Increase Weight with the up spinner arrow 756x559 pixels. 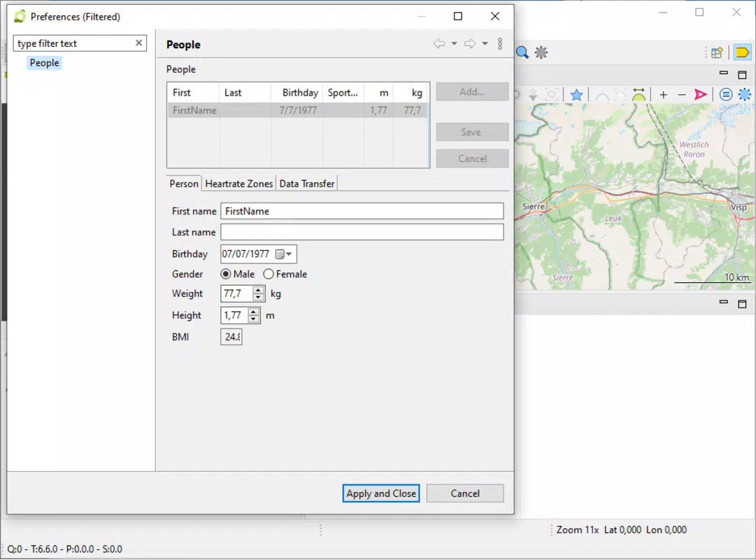pos(259,290)
